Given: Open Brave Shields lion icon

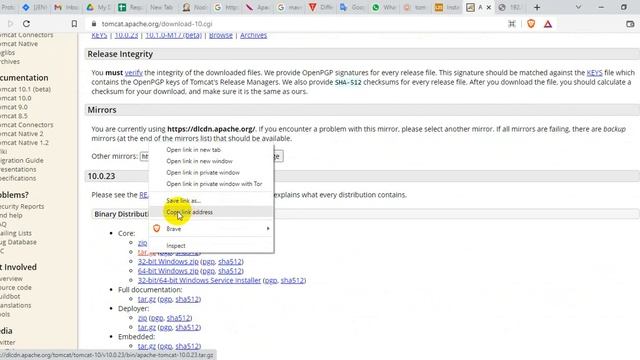Looking at the screenshot, I should 531,24.
